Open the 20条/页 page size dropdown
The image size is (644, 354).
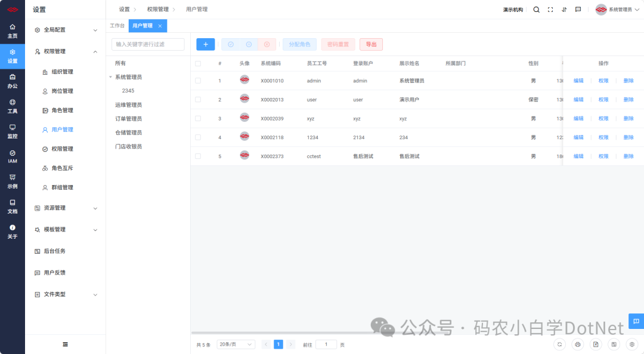[x=236, y=344]
